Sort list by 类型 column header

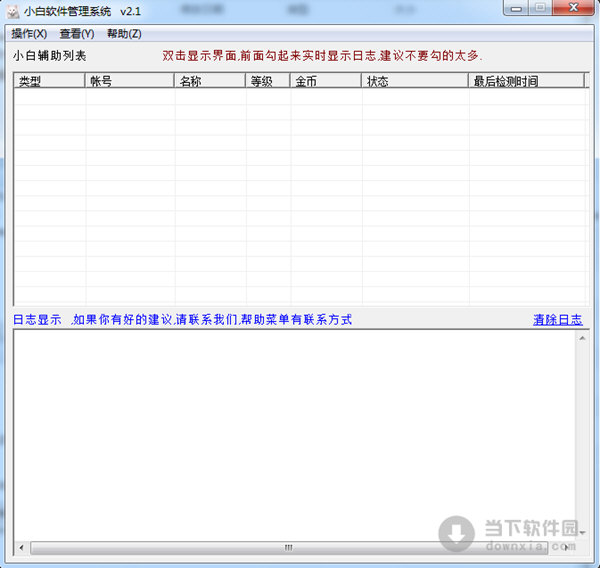pos(49,81)
